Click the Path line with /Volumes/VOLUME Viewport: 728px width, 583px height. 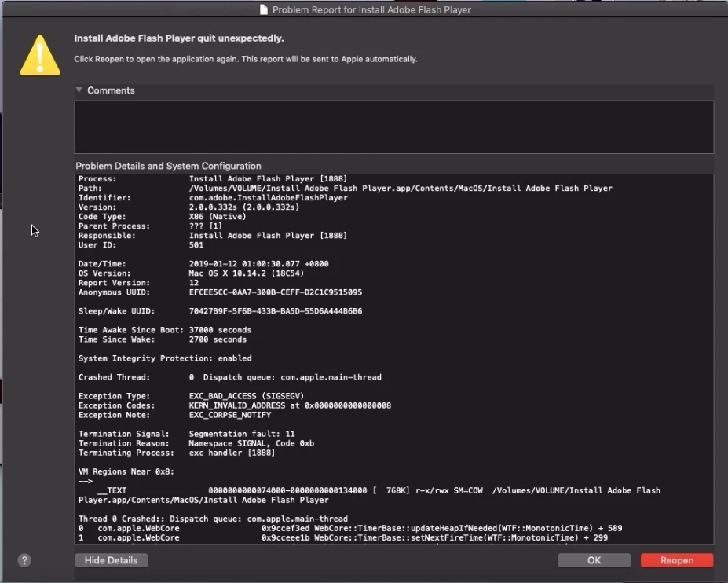(345, 188)
